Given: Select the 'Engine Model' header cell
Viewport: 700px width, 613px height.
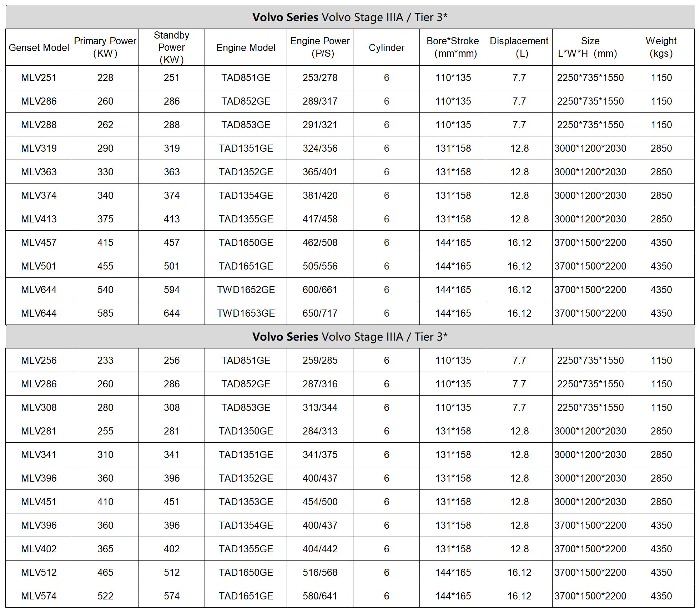Looking at the screenshot, I should click(x=246, y=47).
